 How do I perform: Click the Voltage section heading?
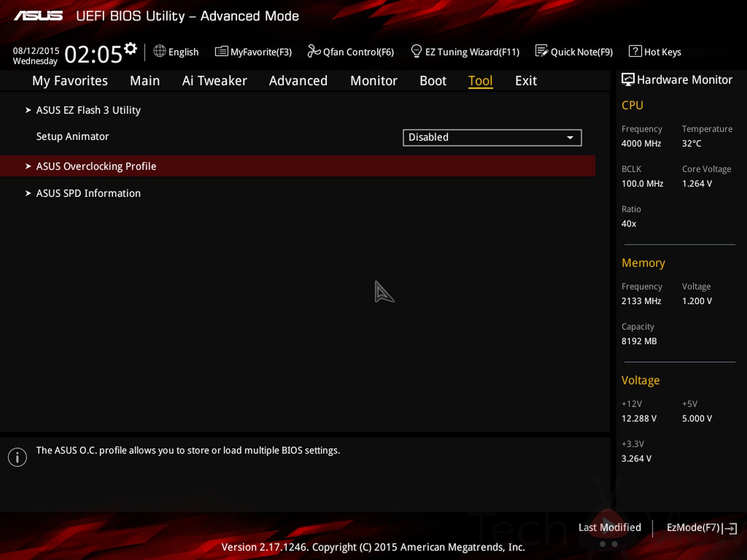[x=641, y=381]
